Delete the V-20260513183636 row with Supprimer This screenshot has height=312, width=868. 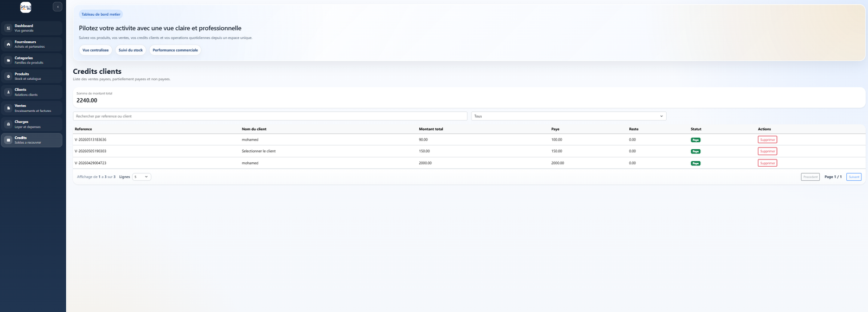768,139
